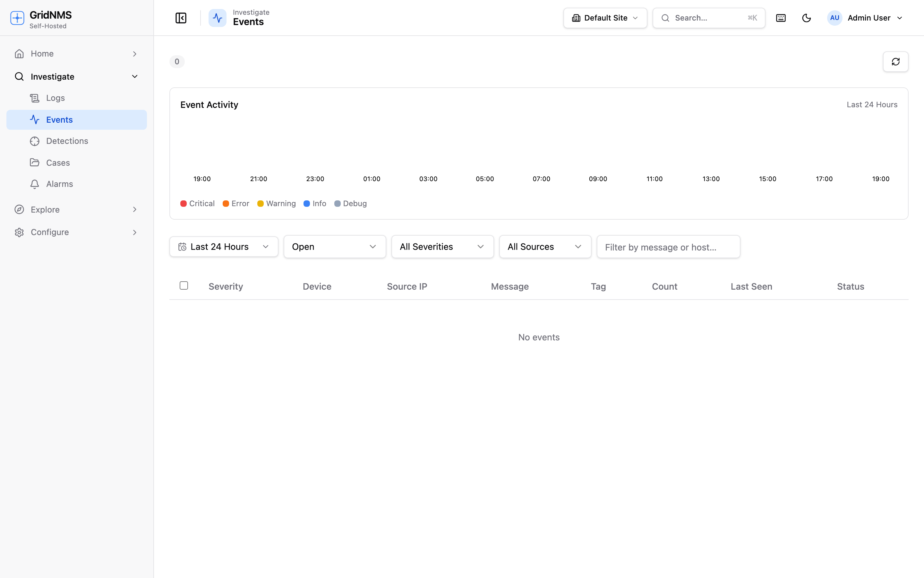Open the All Severities dropdown

pos(442,247)
